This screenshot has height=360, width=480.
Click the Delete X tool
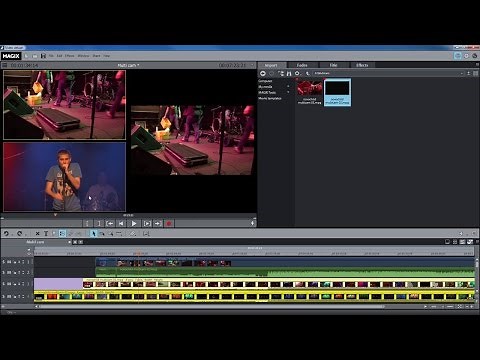pyautogui.click(x=37, y=234)
